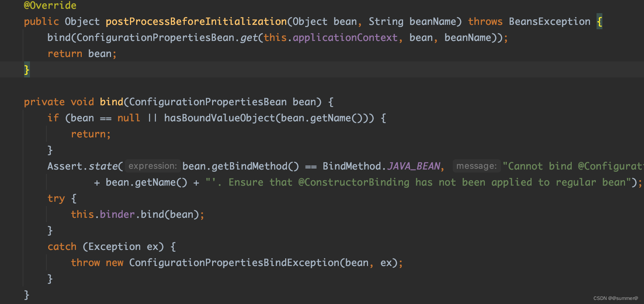The image size is (644, 304).
Task: Click the 'expression:' parameter hint
Action: [x=153, y=166]
